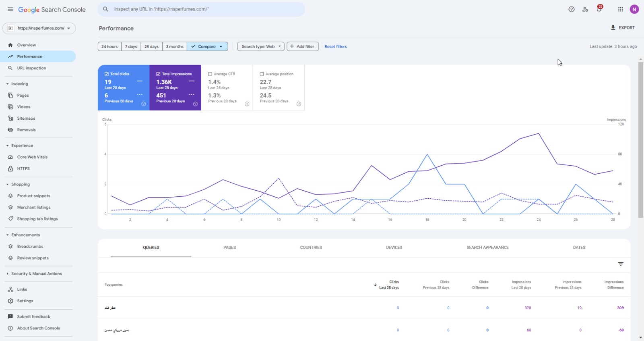The width and height of the screenshot is (644, 341).
Task: Open Search type: Web dropdown
Action: pyautogui.click(x=261, y=47)
